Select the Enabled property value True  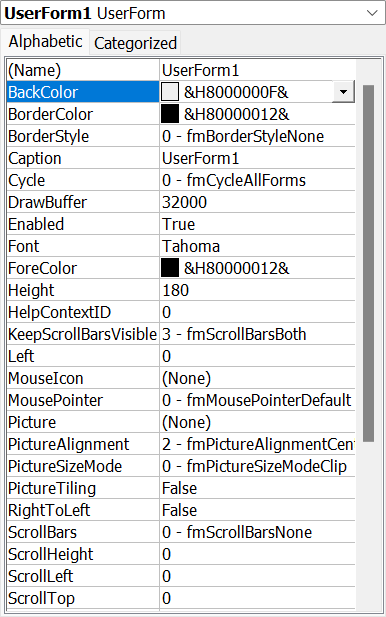point(257,224)
